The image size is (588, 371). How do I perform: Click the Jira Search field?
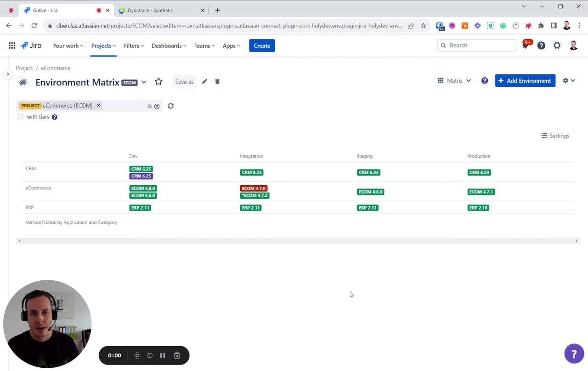click(476, 46)
